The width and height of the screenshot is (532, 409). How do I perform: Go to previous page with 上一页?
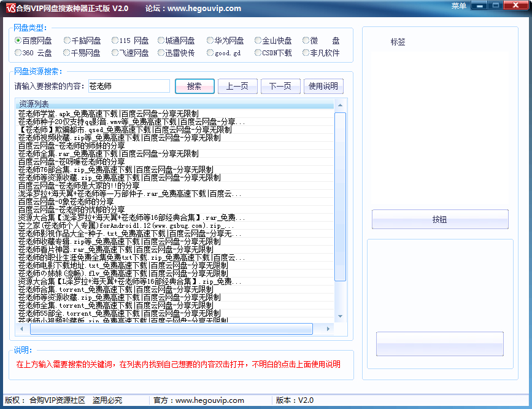point(237,87)
